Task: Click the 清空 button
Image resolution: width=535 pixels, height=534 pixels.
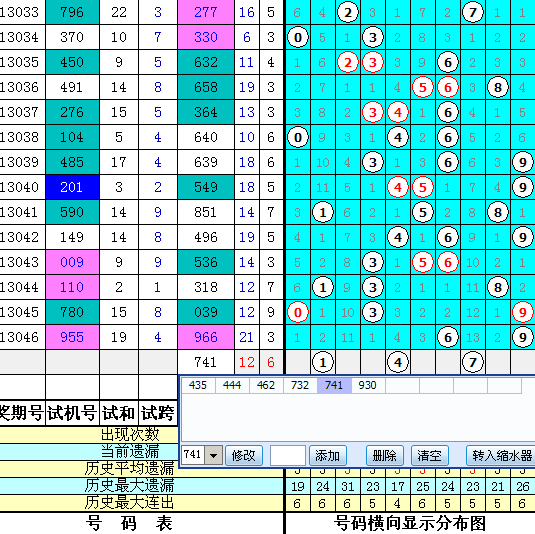Action: pyautogui.click(x=430, y=455)
